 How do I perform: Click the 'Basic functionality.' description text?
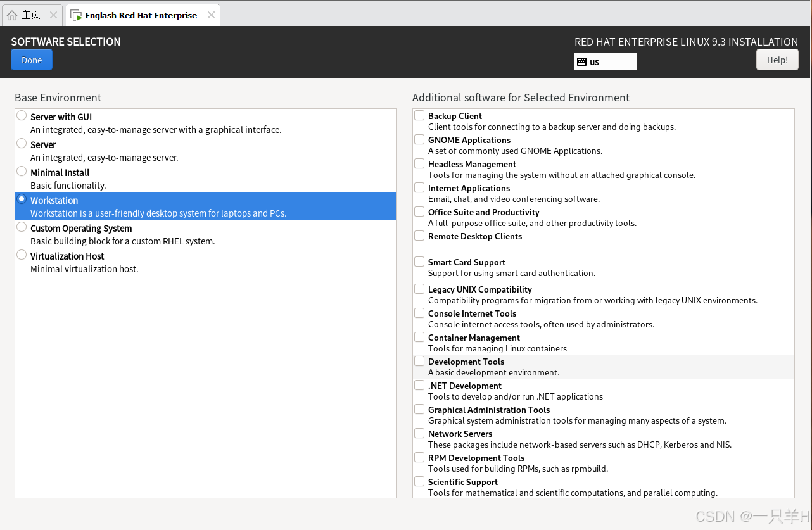click(68, 186)
